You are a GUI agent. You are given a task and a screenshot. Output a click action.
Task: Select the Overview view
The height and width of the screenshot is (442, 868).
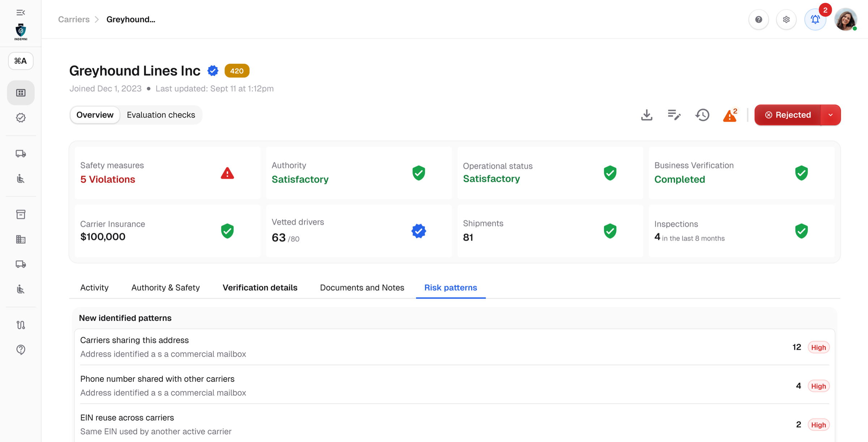tap(95, 115)
